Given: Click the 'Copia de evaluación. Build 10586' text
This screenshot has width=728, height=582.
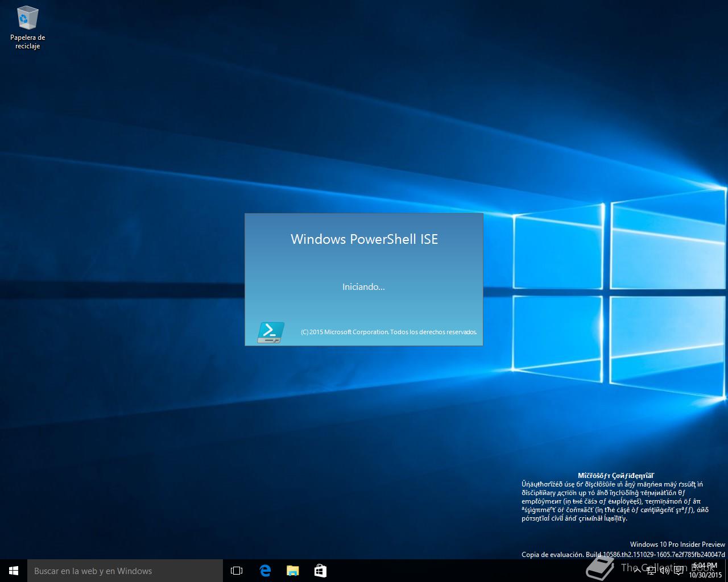Looking at the screenshot, I should [623, 554].
